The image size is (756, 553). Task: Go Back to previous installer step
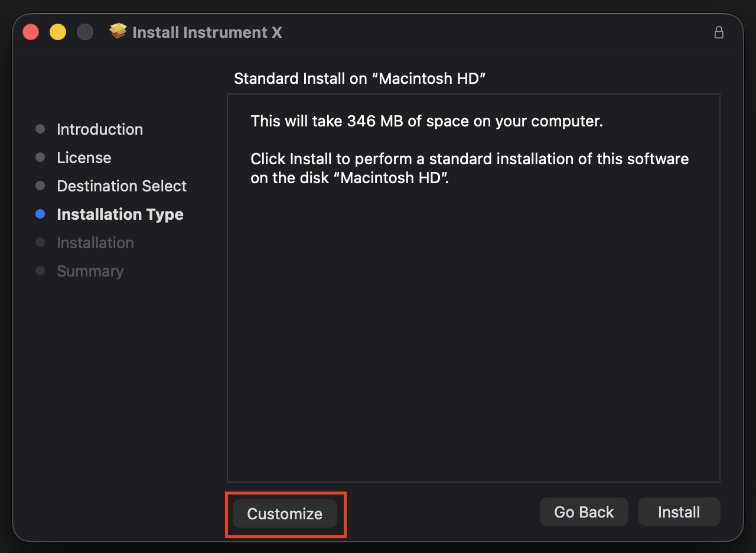pyautogui.click(x=584, y=512)
